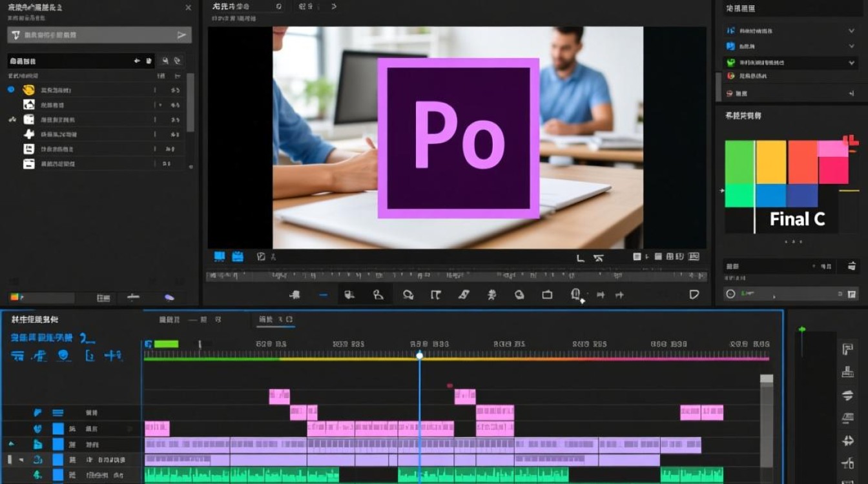Click the small up arrow beside the third track
This screenshot has height=484, width=868.
pos(11,444)
